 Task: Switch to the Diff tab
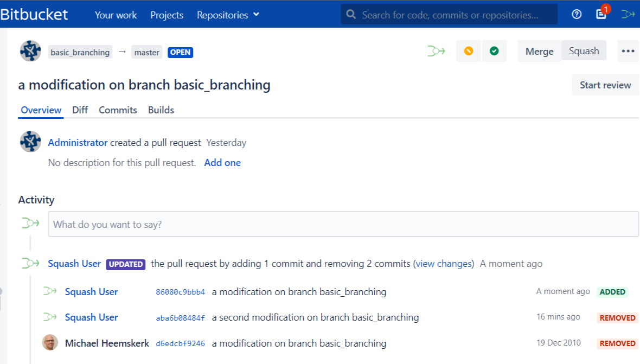[80, 110]
